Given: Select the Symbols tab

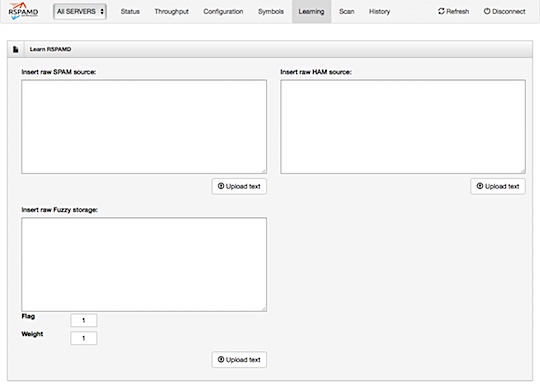Looking at the screenshot, I should 271,11.
